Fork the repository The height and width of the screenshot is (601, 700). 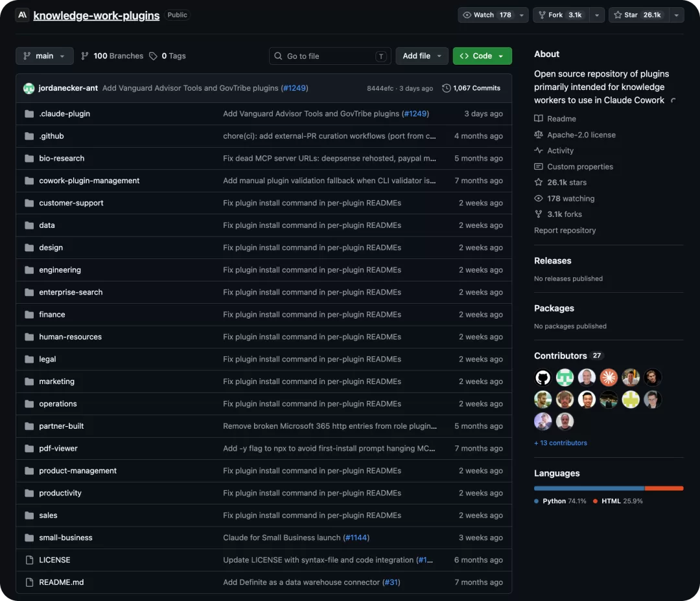(561, 15)
